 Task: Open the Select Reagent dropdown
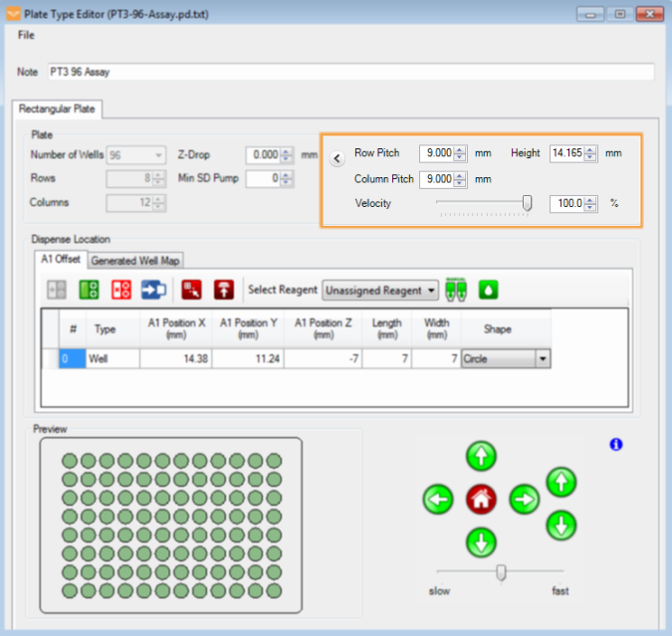coord(380,290)
